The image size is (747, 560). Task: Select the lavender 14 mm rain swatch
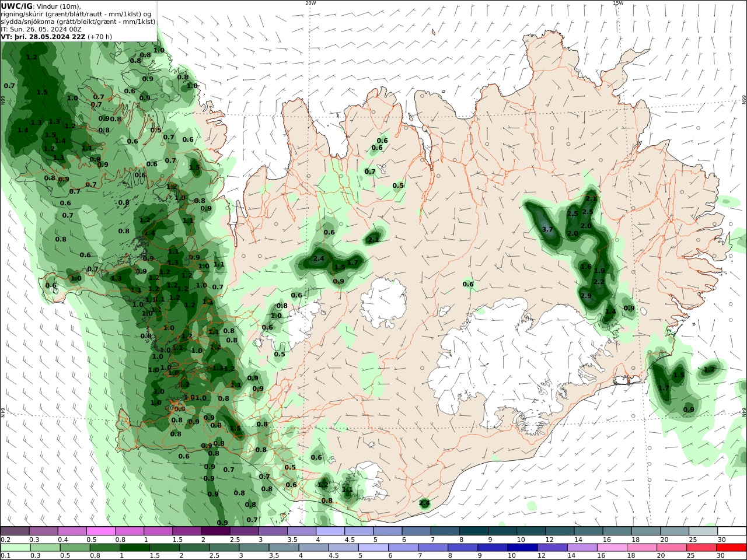pos(582,547)
